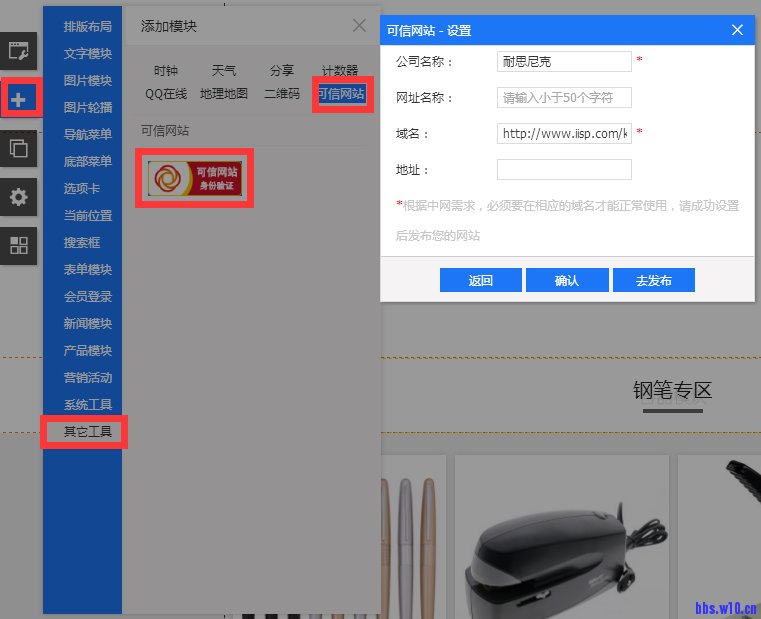
Task: Click the grid layout icon in sidebar
Action: click(x=19, y=245)
